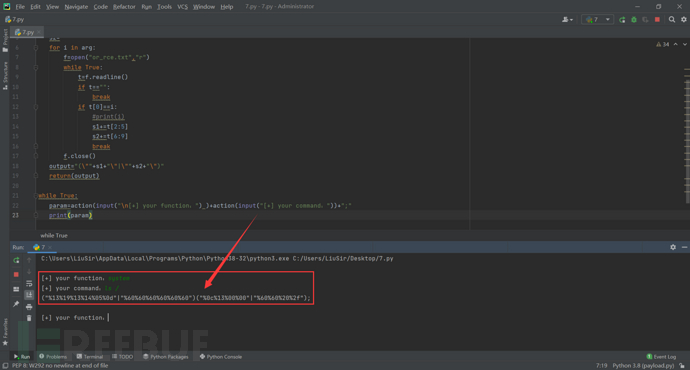The image size is (690, 370).
Task: Toggle scroll to end in Run console
Action: pyautogui.click(x=29, y=295)
